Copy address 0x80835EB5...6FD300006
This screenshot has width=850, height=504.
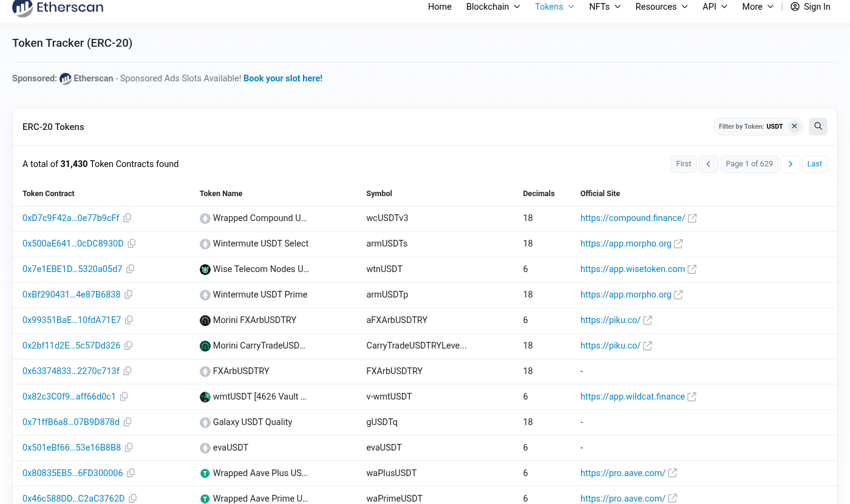point(131,473)
